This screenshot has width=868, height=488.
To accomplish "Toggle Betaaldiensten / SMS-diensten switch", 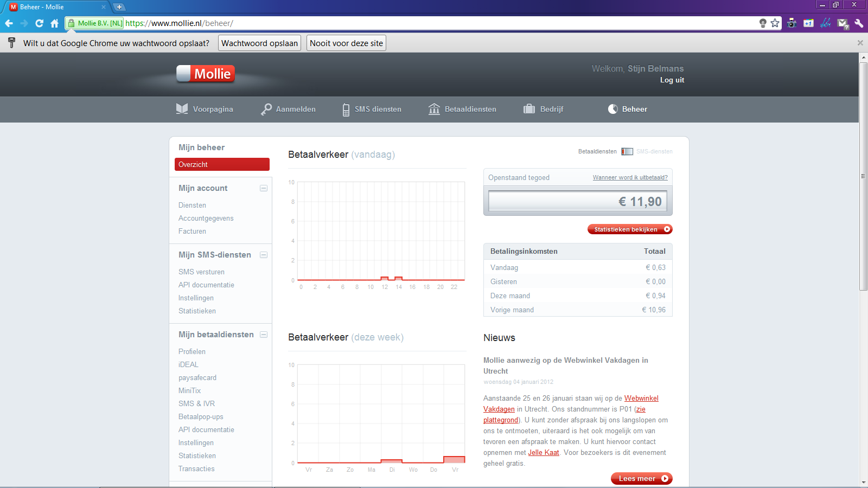I will 627,152.
